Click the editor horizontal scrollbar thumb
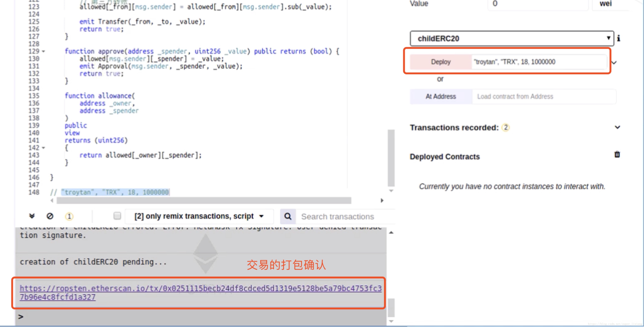 204,200
